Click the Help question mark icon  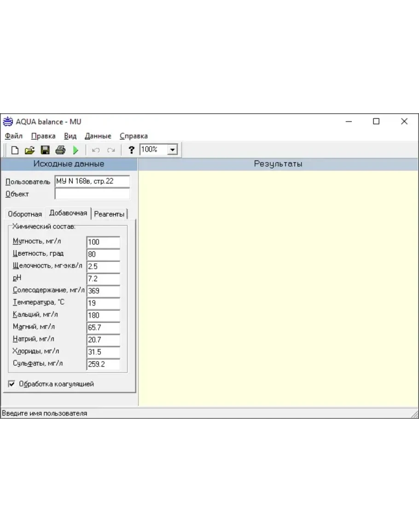[x=131, y=150]
